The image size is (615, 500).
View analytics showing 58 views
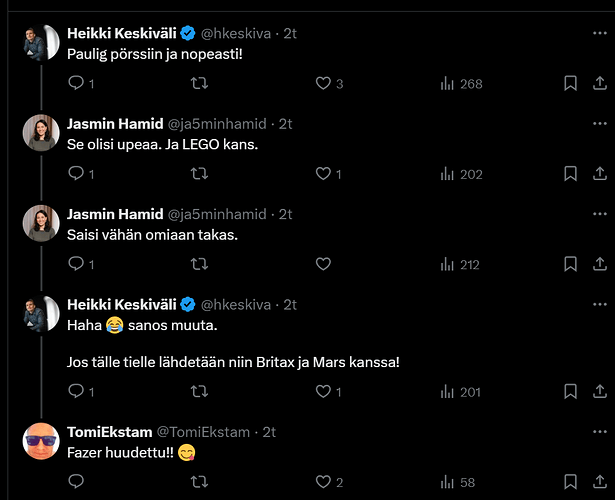(x=457, y=482)
